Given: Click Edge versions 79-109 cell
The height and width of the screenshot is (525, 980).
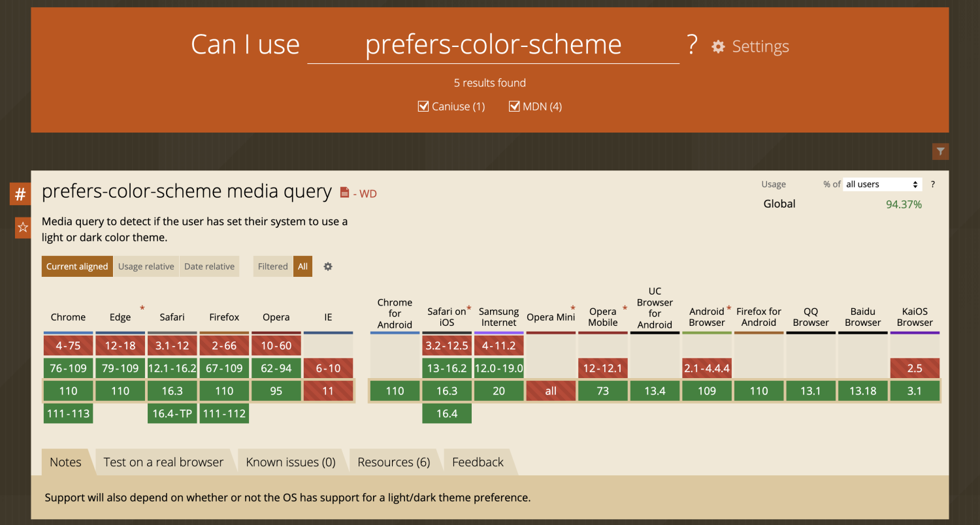Looking at the screenshot, I should pos(120,368).
